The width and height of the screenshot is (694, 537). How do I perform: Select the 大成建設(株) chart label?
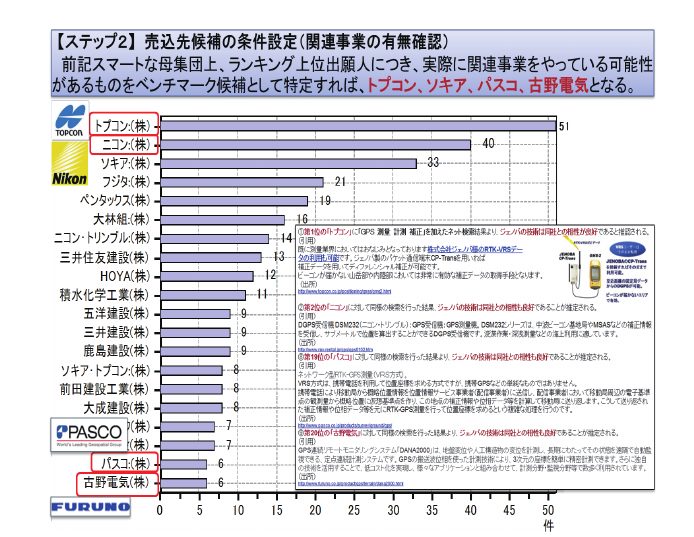(x=117, y=408)
